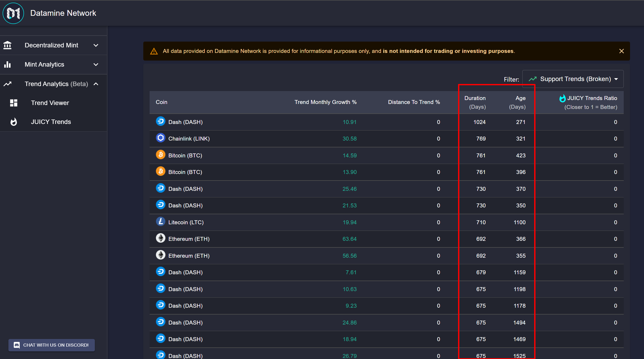Click the Dash icon in the 7.61 row
Image resolution: width=644 pixels, height=359 pixels.
[x=160, y=272]
